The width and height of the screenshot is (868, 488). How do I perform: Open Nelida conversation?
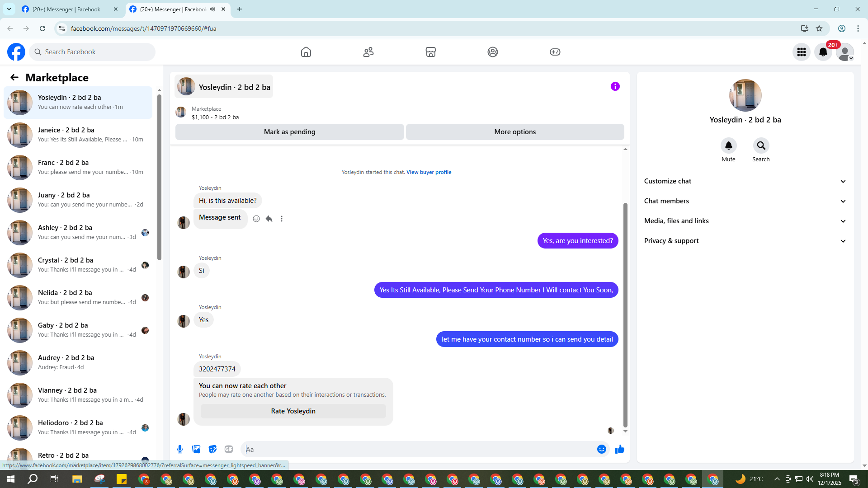click(x=78, y=298)
